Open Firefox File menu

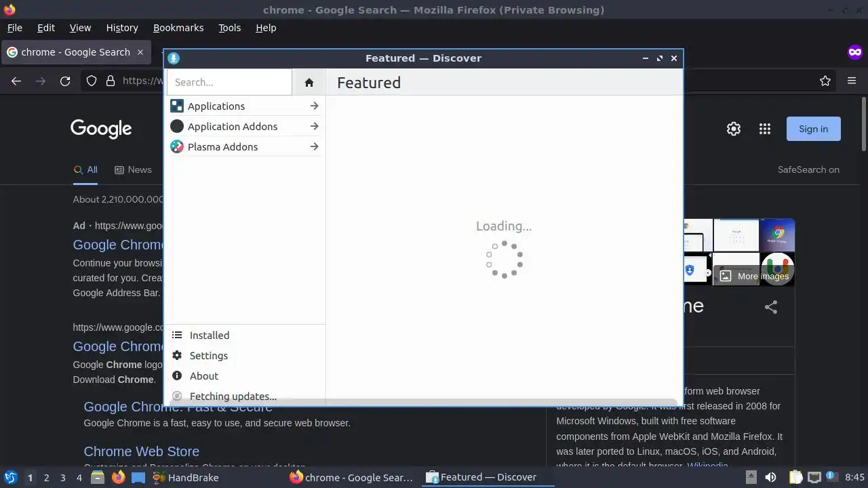tap(14, 28)
